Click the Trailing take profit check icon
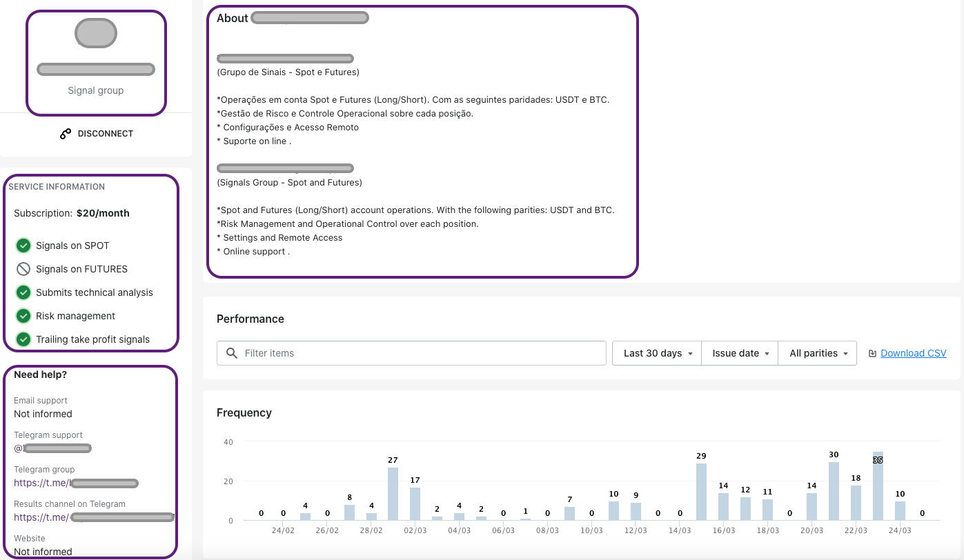Image resolution: width=964 pixels, height=560 pixels. click(x=23, y=339)
